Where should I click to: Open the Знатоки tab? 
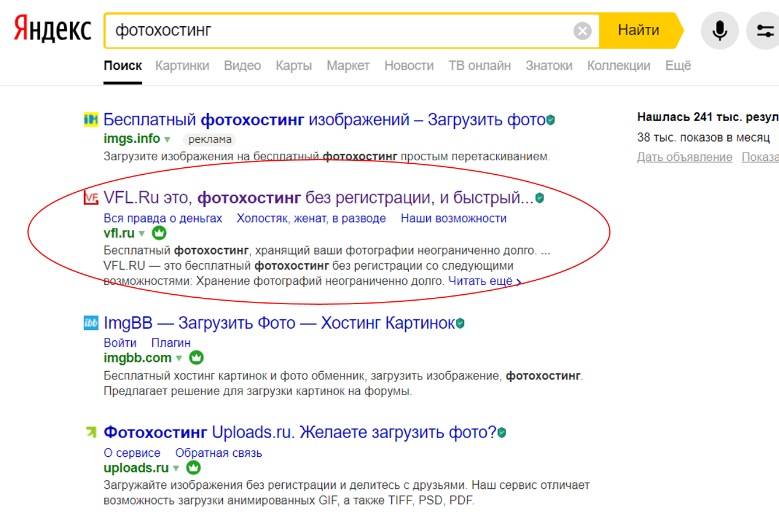549,66
